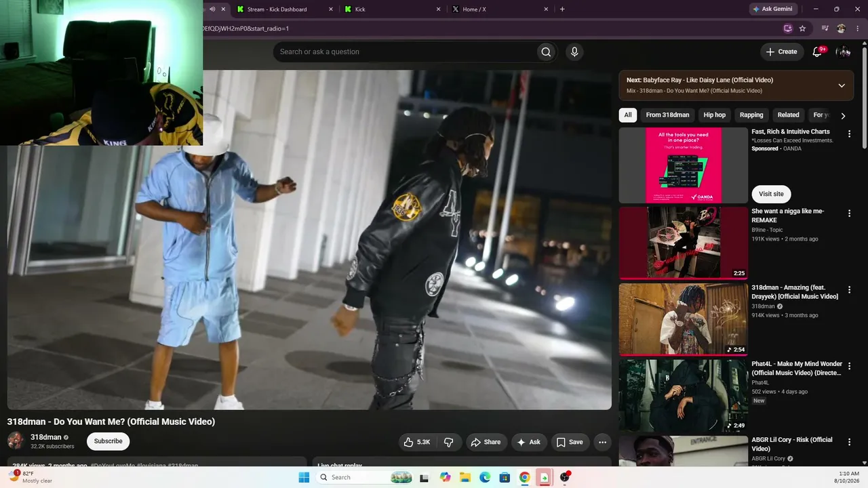
Task: Expand the 'Next: Babyface Ray' mix panel
Action: (x=842, y=85)
